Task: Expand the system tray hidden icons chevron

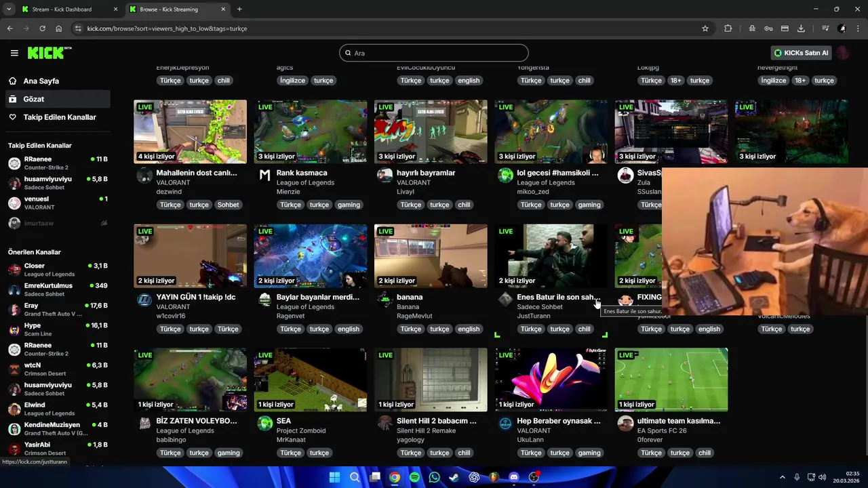Action: click(x=782, y=477)
